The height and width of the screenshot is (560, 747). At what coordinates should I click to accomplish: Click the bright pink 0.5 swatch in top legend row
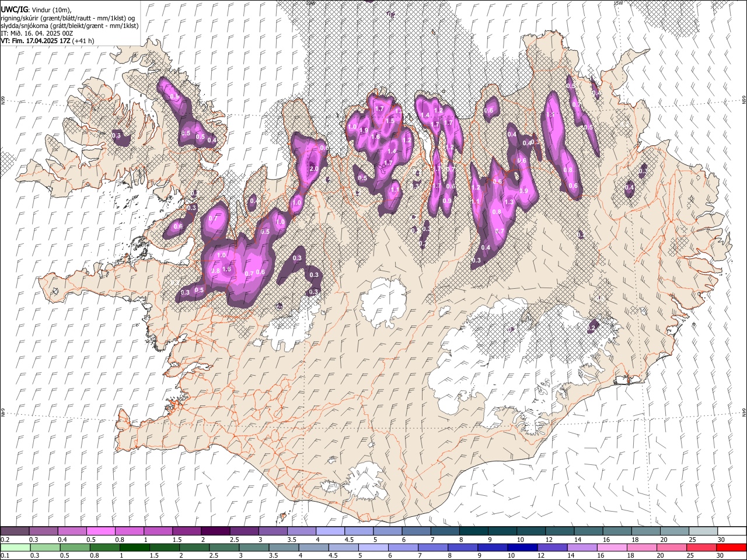pos(100,531)
